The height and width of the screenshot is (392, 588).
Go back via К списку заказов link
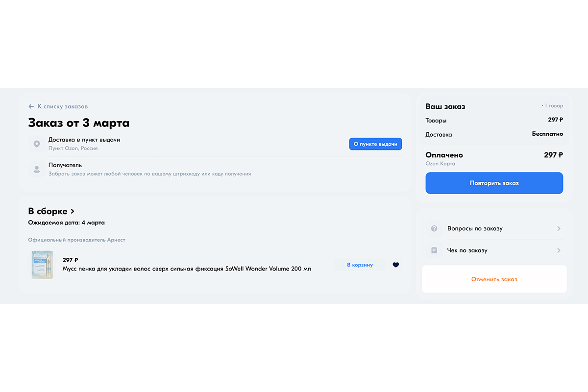63,106
